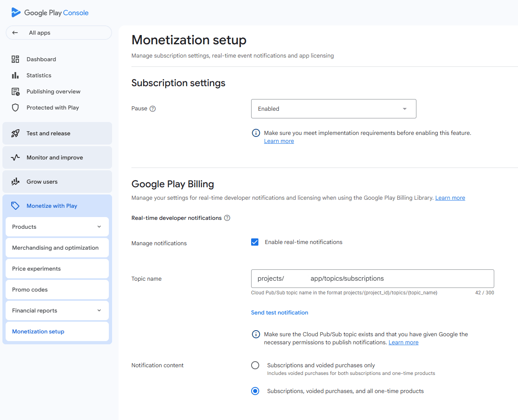Viewport: 518px width, 420px height.
Task: Click help icon beside Real-time developer notifications
Action: tap(227, 218)
